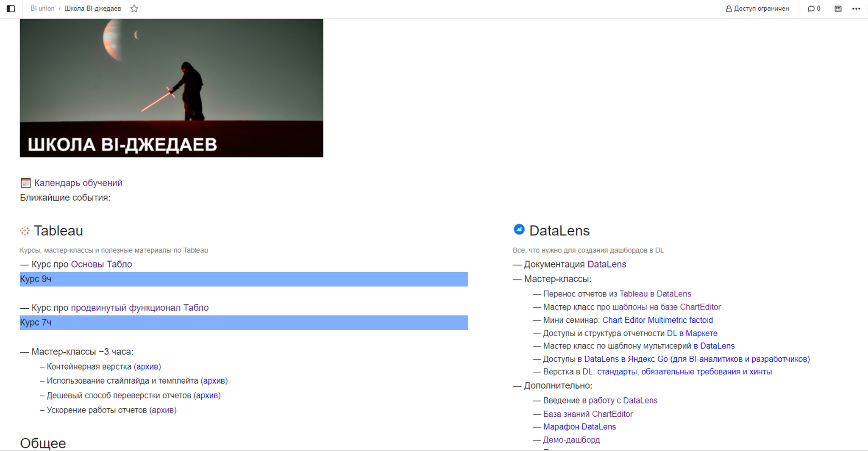Click the Общее section heading
This screenshot has width=868, height=451.
tap(43, 443)
